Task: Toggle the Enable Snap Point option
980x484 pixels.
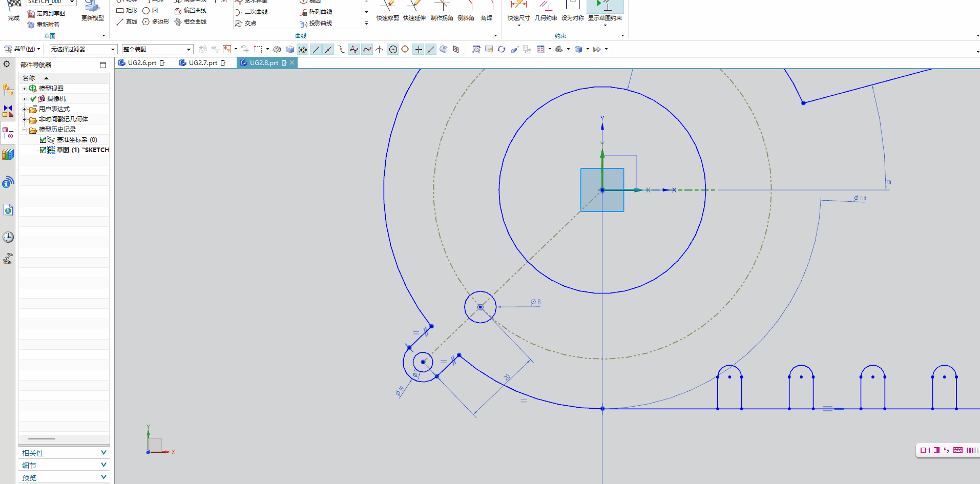Action: (x=303, y=49)
